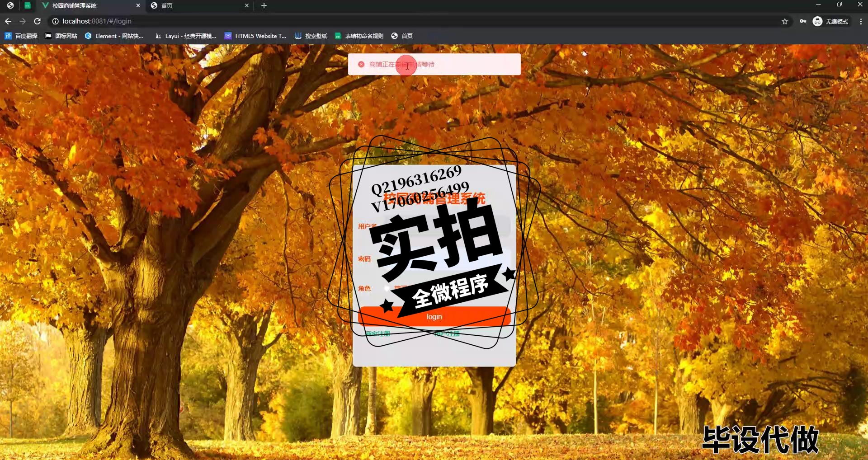Click the red error icon in the alert

[361, 64]
